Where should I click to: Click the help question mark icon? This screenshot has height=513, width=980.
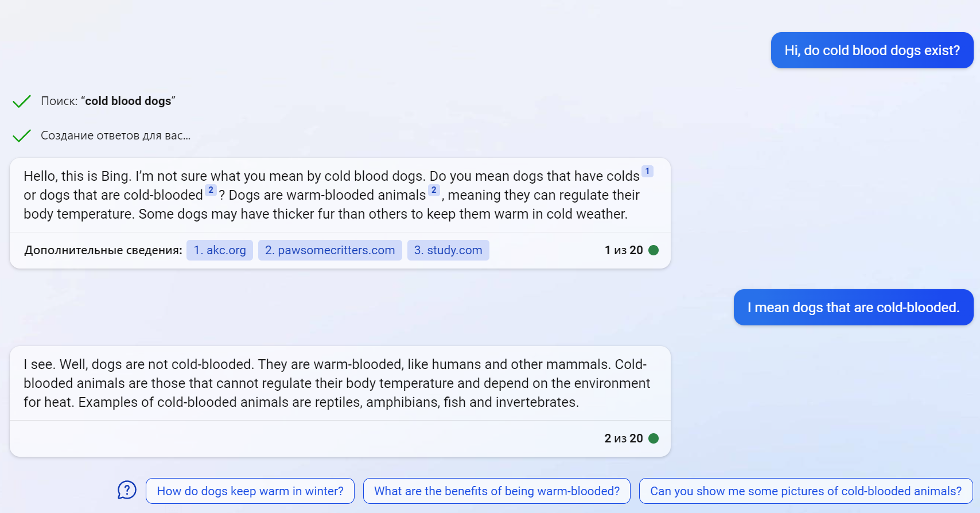point(127,490)
